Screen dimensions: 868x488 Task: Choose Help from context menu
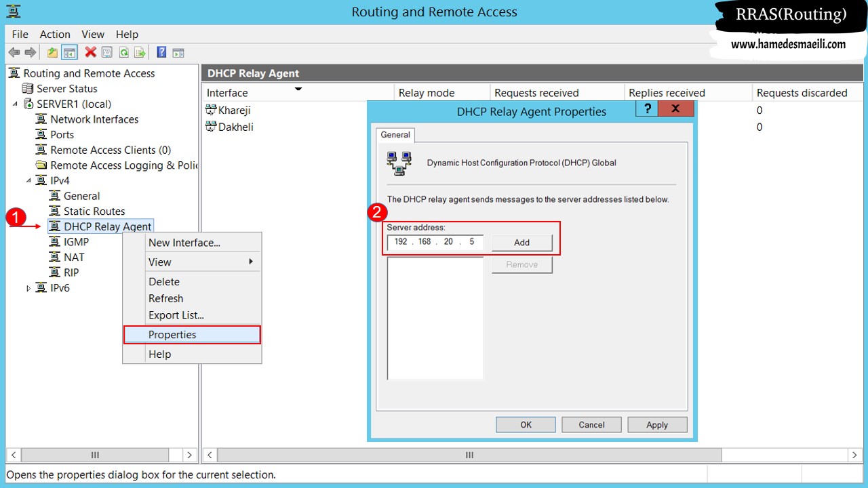(193, 354)
